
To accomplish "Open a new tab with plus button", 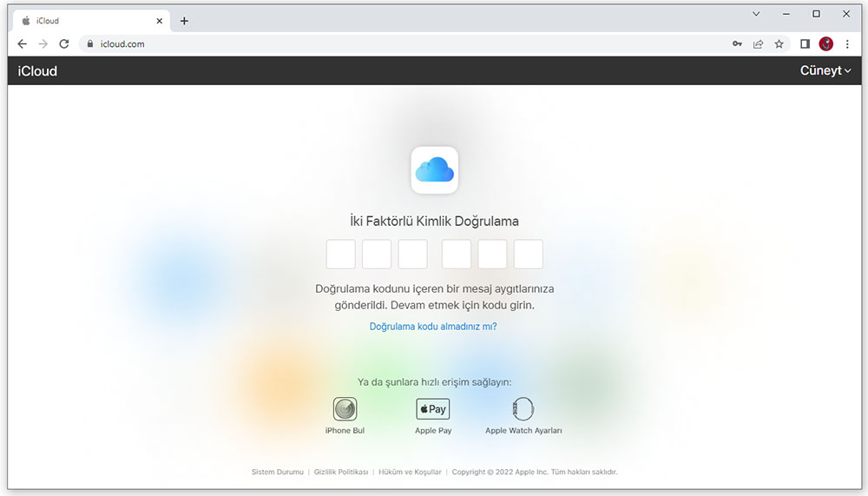I will point(184,21).
